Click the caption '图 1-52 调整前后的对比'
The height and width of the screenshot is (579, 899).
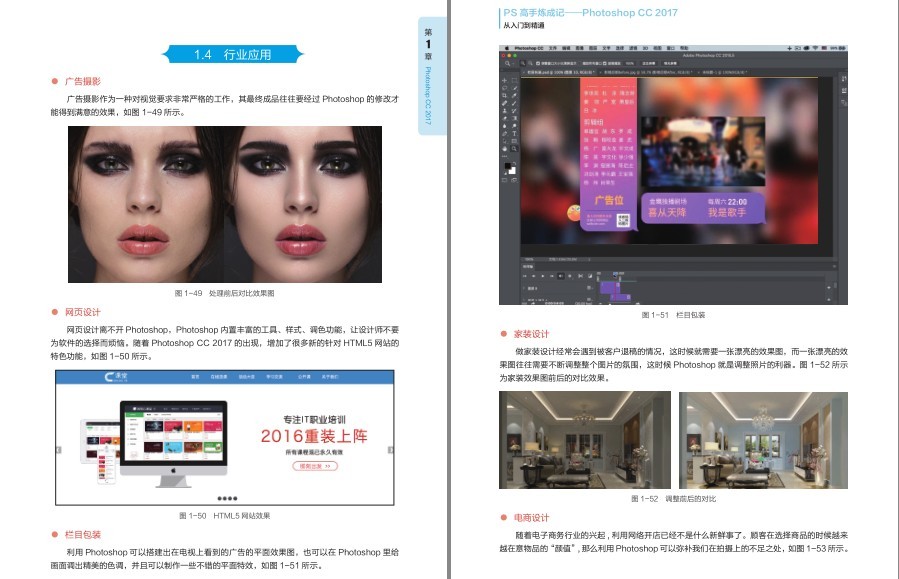coord(673,499)
